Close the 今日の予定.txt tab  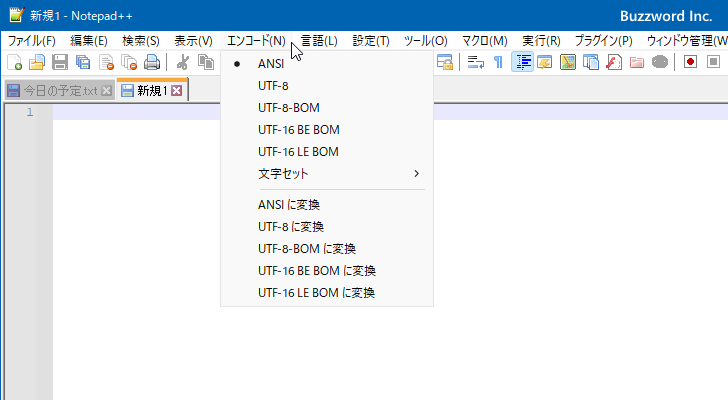pos(106,90)
